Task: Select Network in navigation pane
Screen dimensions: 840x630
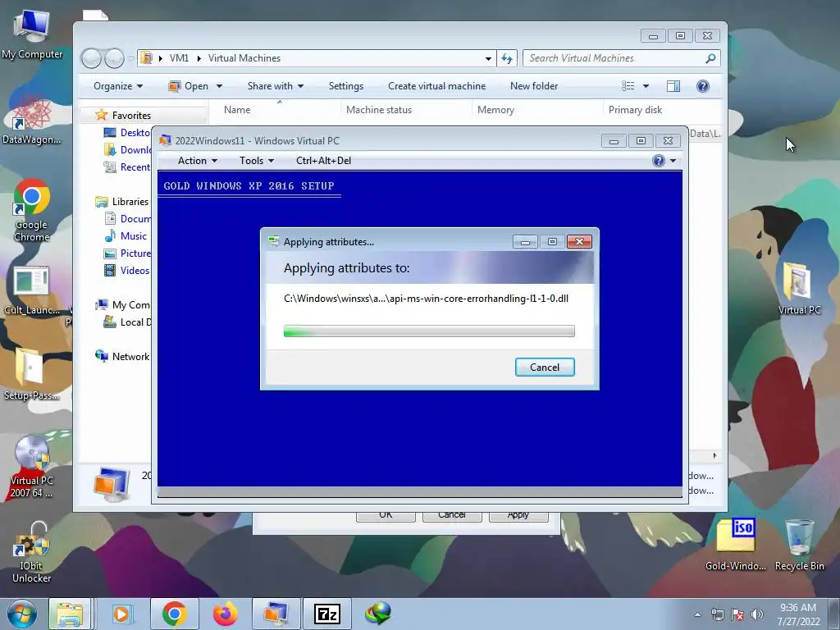Action: point(130,356)
